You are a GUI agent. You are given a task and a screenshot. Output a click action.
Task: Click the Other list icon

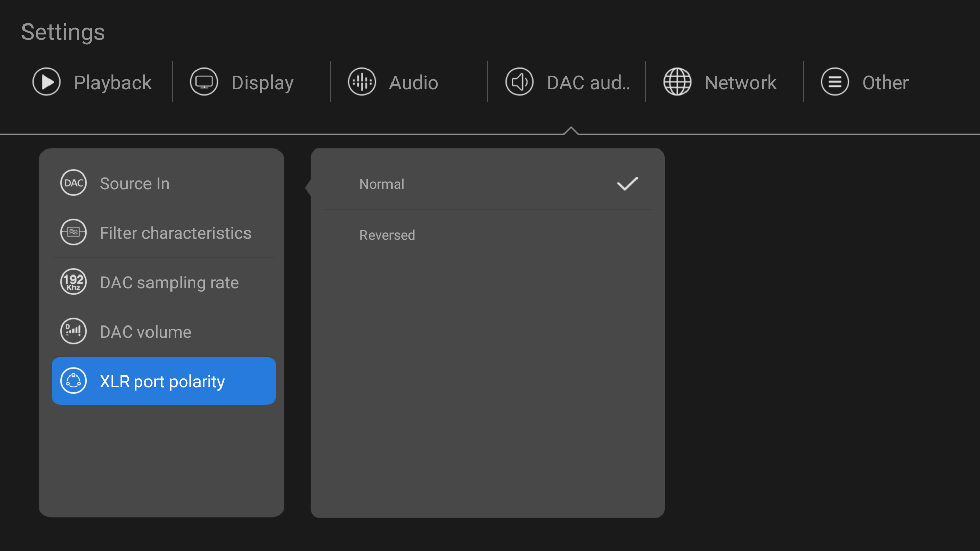click(835, 82)
